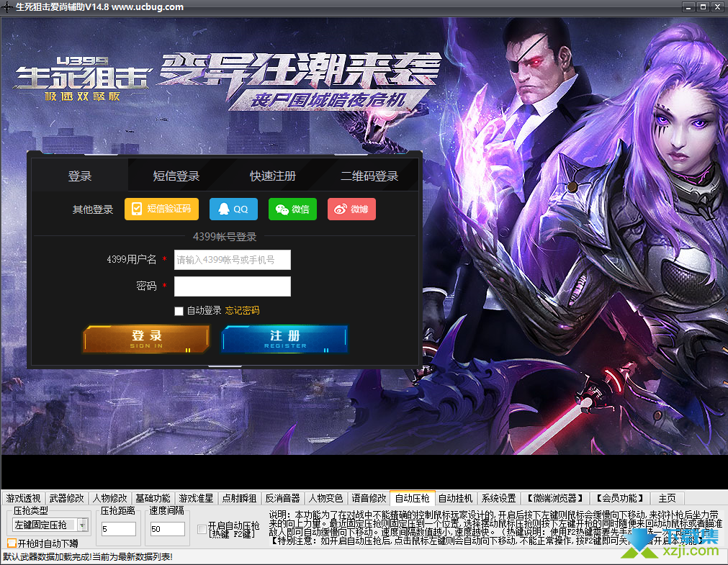The height and width of the screenshot is (565, 728).
Task: Click the 短信验证码 login button
Action: coord(161,209)
